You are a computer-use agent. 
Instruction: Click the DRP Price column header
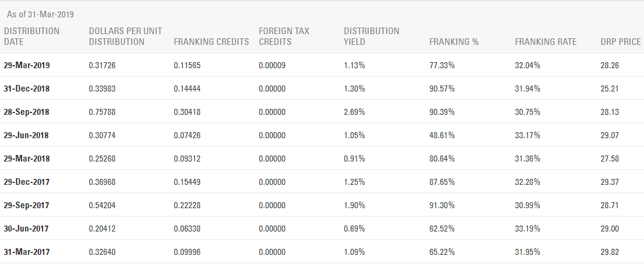point(621,42)
